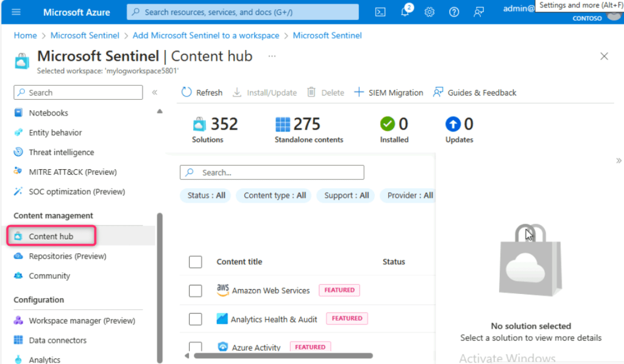Check the Analytics Health & Audit checkbox
Screen dimensions: 624x364
195,319
